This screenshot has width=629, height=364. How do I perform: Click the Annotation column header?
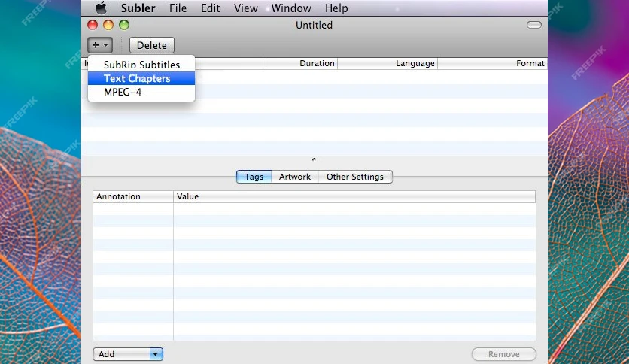click(x=133, y=196)
